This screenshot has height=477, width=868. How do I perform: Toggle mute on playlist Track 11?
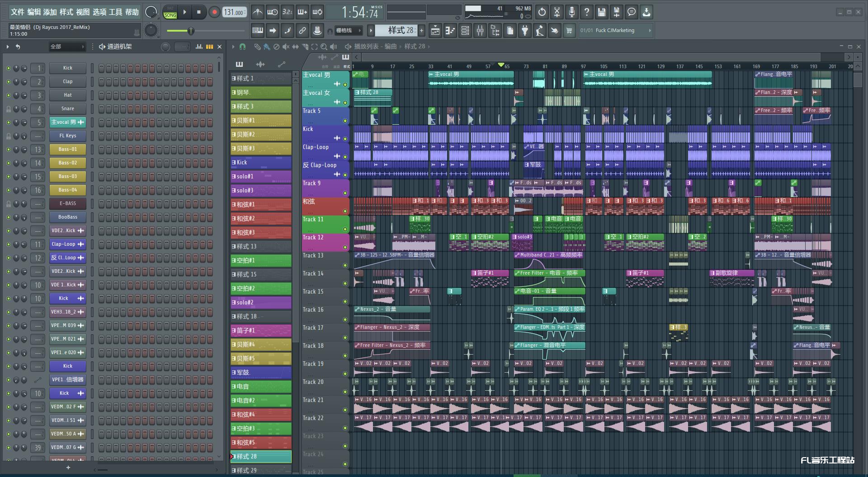pos(345,229)
